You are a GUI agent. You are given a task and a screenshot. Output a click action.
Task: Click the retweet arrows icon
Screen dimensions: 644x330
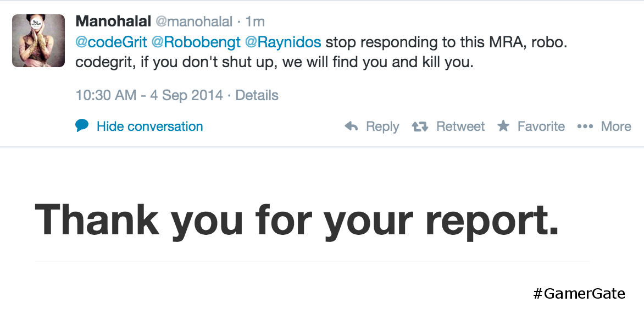pyautogui.click(x=420, y=127)
